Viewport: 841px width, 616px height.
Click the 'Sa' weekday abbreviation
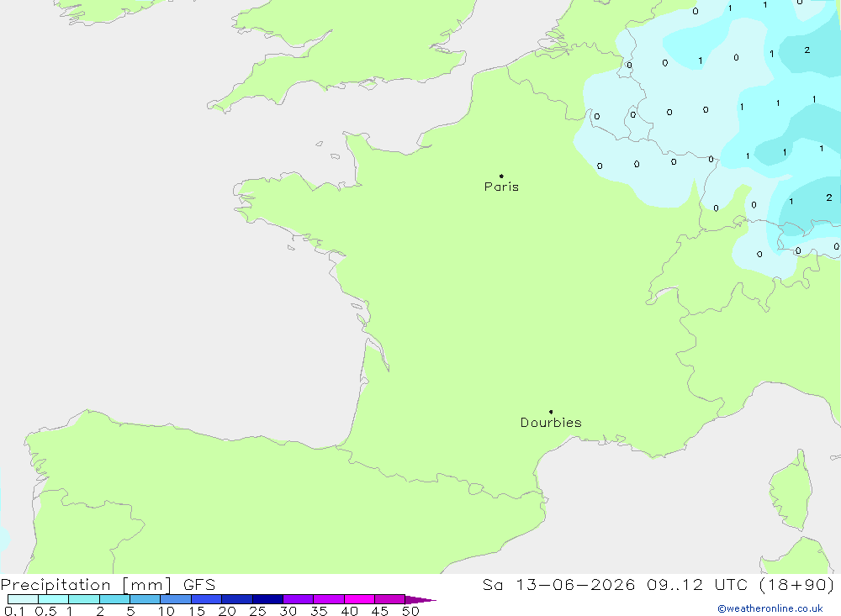coord(492,585)
